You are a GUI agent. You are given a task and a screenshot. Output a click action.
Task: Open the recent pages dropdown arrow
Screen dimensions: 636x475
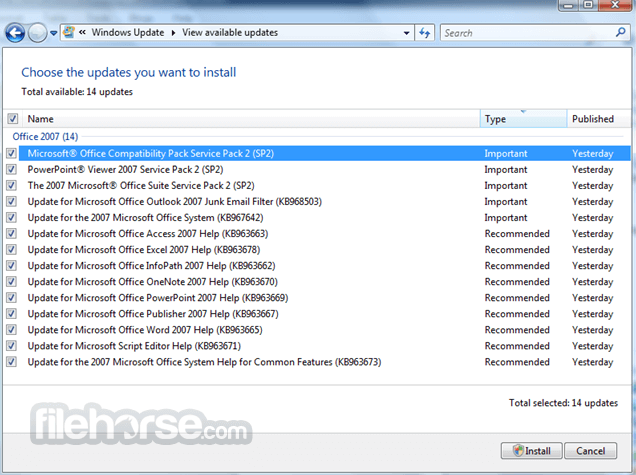pyautogui.click(x=53, y=34)
